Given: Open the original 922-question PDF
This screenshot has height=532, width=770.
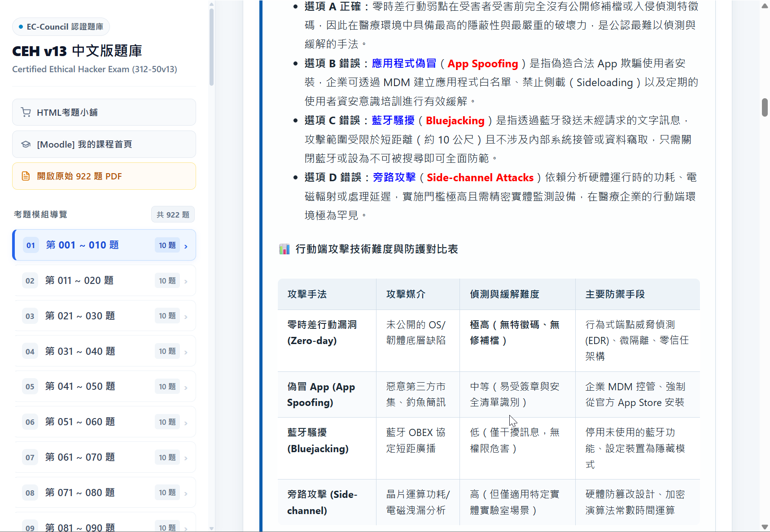Looking at the screenshot, I should (x=104, y=176).
